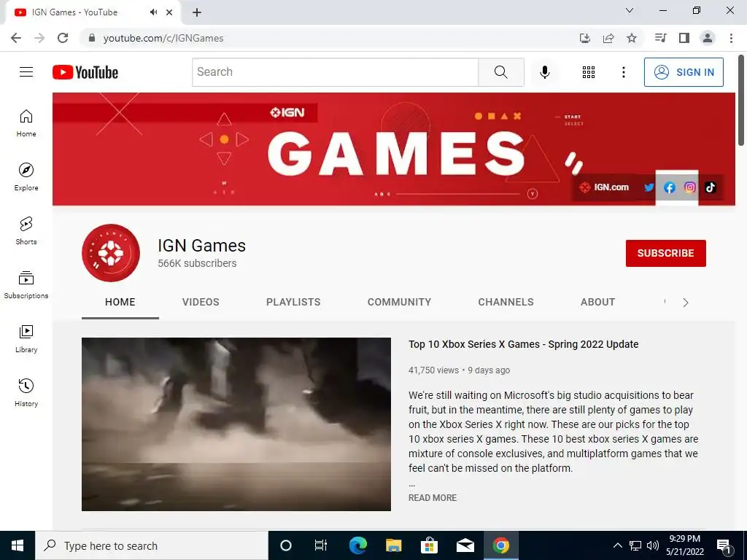Toggle Chrome side panel
The image size is (747, 560).
(684, 38)
